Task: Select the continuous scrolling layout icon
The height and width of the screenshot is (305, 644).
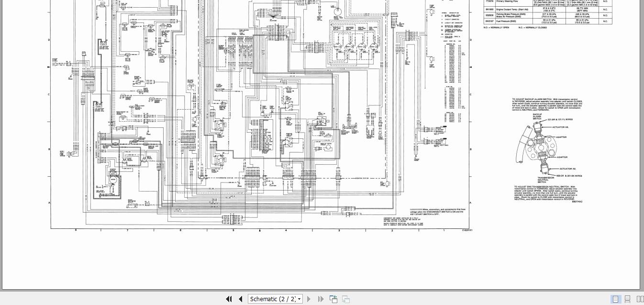Action: click(627, 299)
